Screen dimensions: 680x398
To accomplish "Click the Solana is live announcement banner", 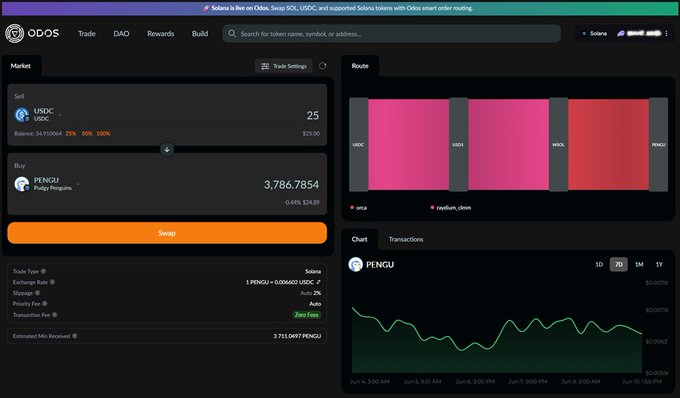I will tap(340, 8).
